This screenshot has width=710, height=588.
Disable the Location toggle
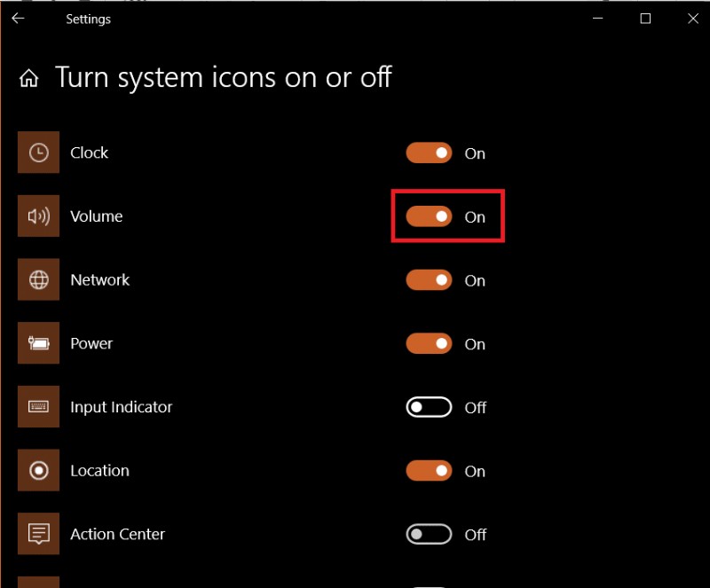point(429,471)
